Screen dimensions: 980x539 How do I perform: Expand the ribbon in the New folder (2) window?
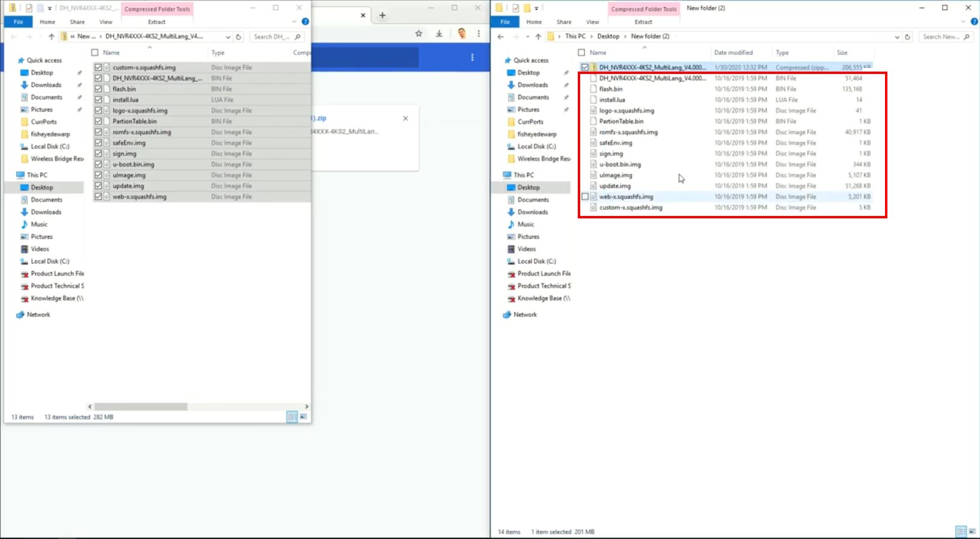coord(964,22)
